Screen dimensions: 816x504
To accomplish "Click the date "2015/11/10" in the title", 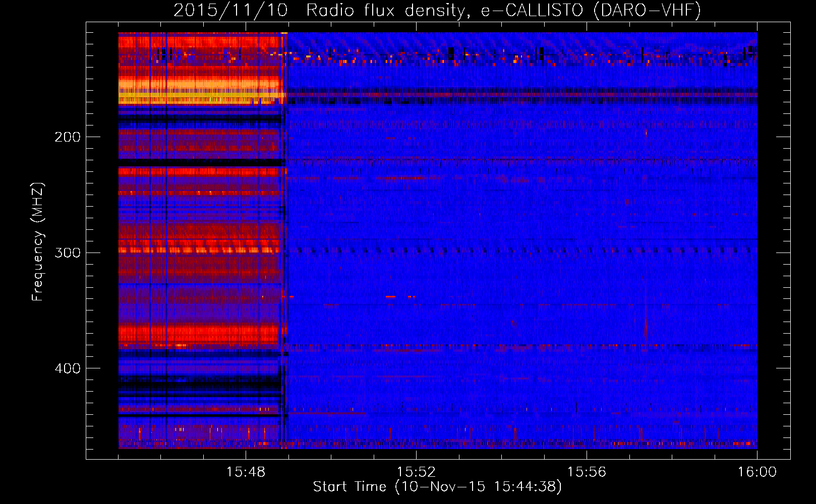I will (231, 10).
